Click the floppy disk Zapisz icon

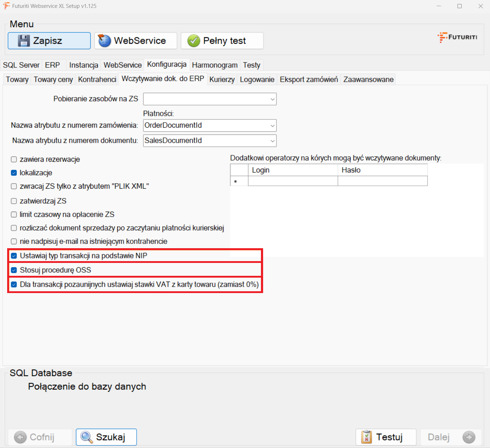pos(24,41)
